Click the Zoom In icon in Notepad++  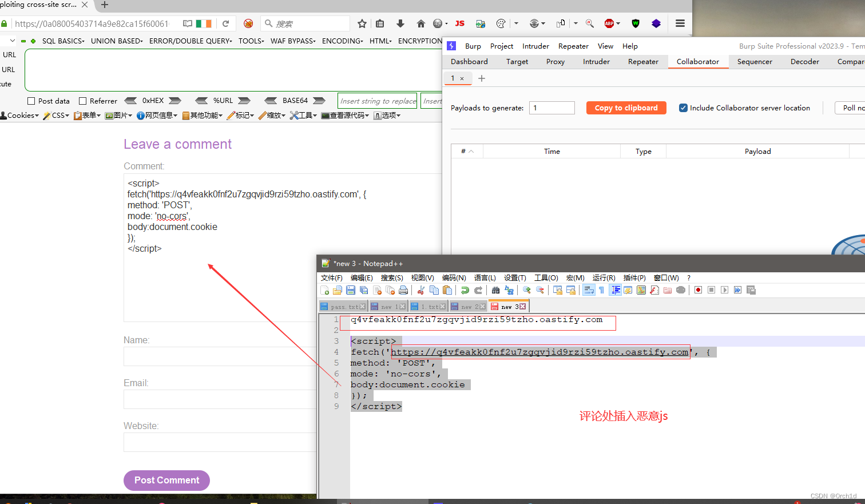pos(527,290)
